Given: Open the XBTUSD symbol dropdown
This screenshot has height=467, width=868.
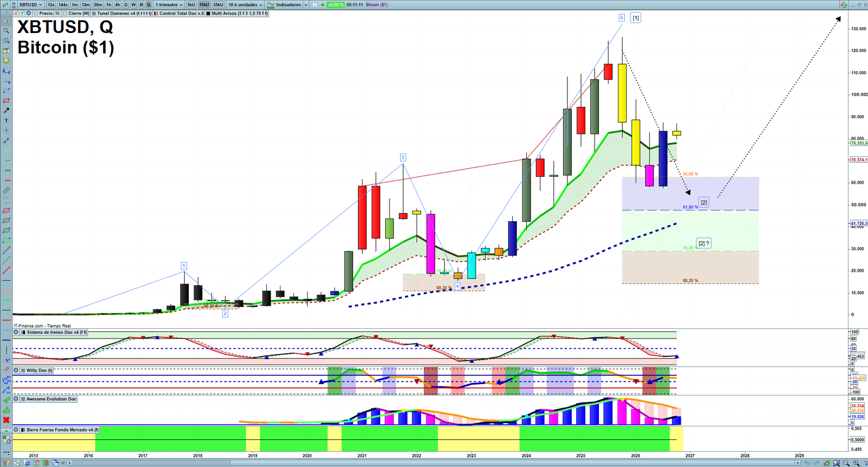Looking at the screenshot, I should [x=30, y=5].
